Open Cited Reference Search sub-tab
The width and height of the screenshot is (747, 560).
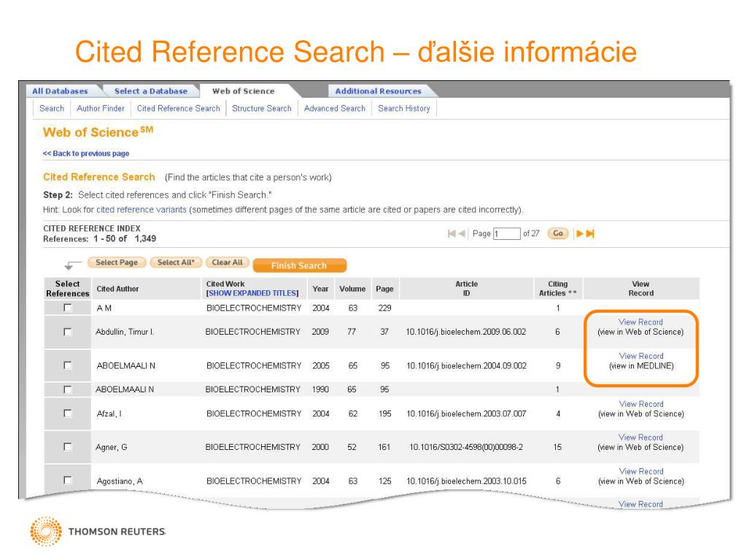click(x=179, y=109)
